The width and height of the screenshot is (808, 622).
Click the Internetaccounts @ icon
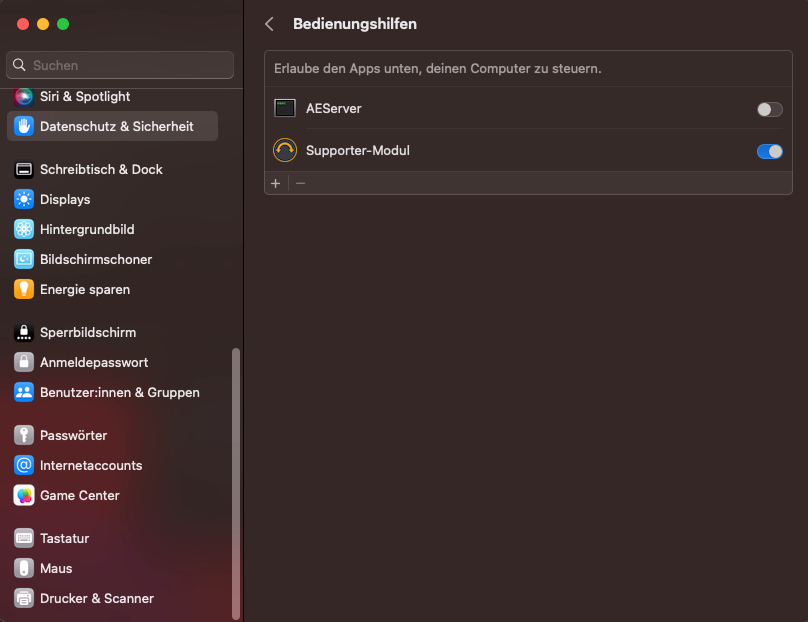pos(24,466)
